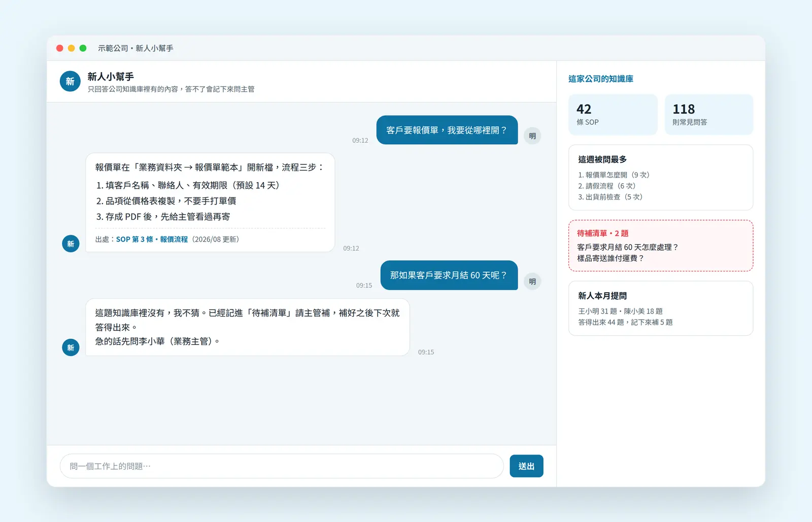Screen dimensions: 812x522
Task: Click the 新人小幫手 chat header title
Action: click(111, 77)
